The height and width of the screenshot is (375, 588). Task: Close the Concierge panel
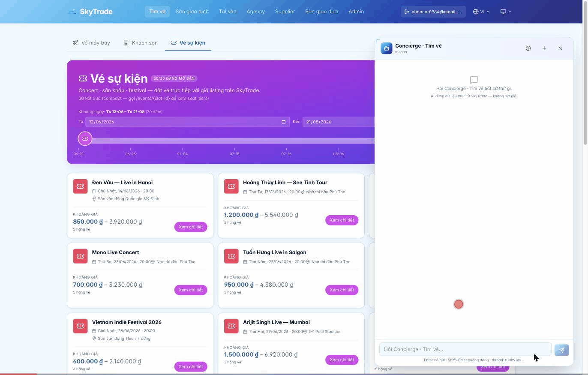pos(560,48)
